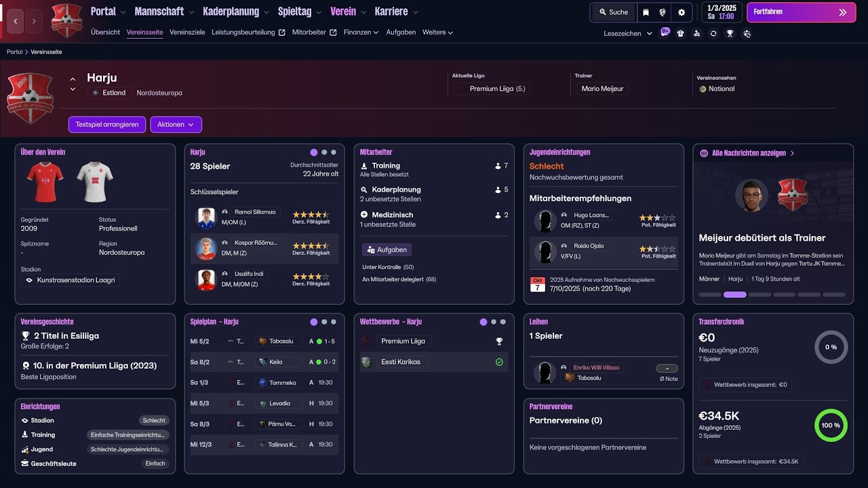The image size is (868, 488).
Task: Expand the Lesezeichen dropdown
Action: (x=628, y=33)
